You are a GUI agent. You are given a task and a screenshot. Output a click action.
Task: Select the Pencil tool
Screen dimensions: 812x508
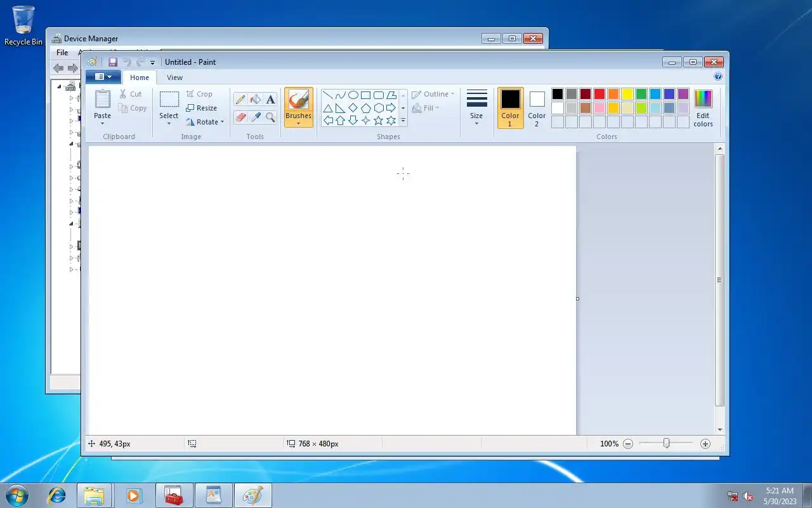[240, 99]
